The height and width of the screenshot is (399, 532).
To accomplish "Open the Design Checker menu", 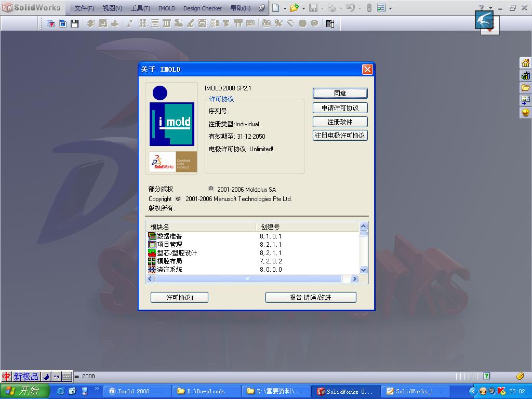I will click(x=203, y=8).
